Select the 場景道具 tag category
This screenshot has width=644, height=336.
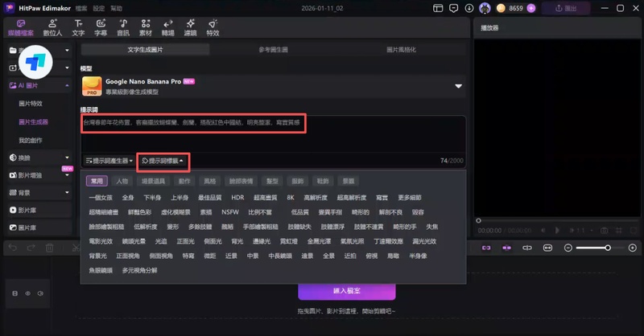(x=153, y=181)
